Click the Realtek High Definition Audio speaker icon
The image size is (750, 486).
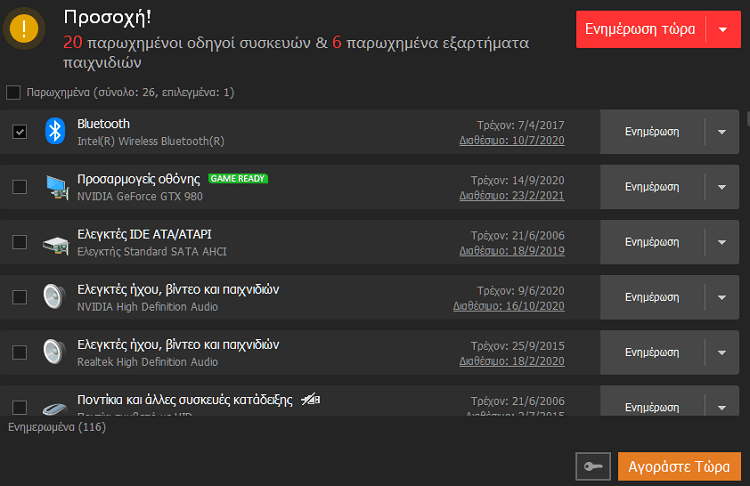[54, 352]
